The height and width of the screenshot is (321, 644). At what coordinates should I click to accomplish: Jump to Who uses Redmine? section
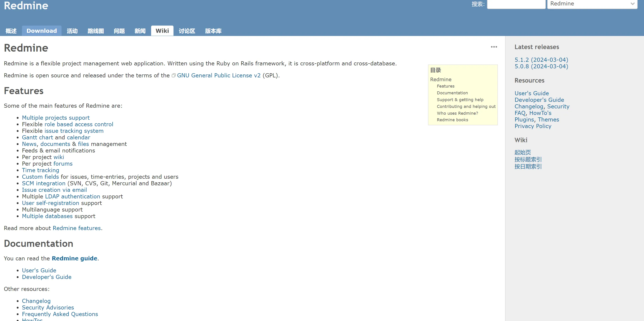pyautogui.click(x=457, y=113)
